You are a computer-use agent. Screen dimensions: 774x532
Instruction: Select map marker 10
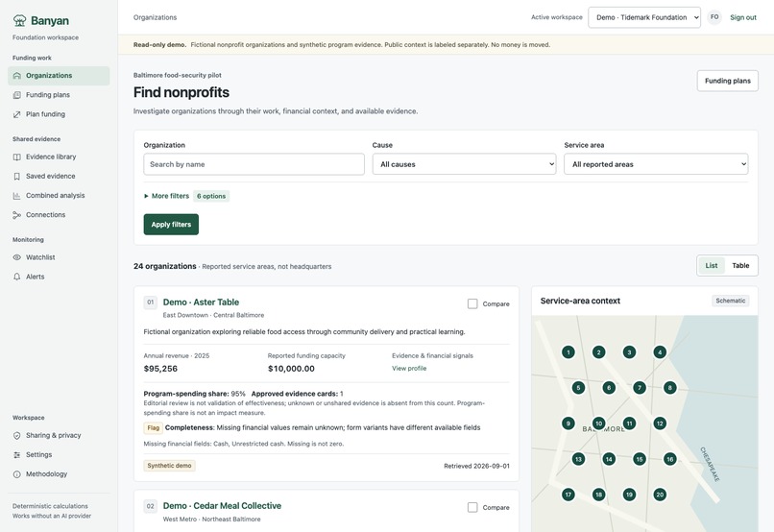tap(599, 423)
